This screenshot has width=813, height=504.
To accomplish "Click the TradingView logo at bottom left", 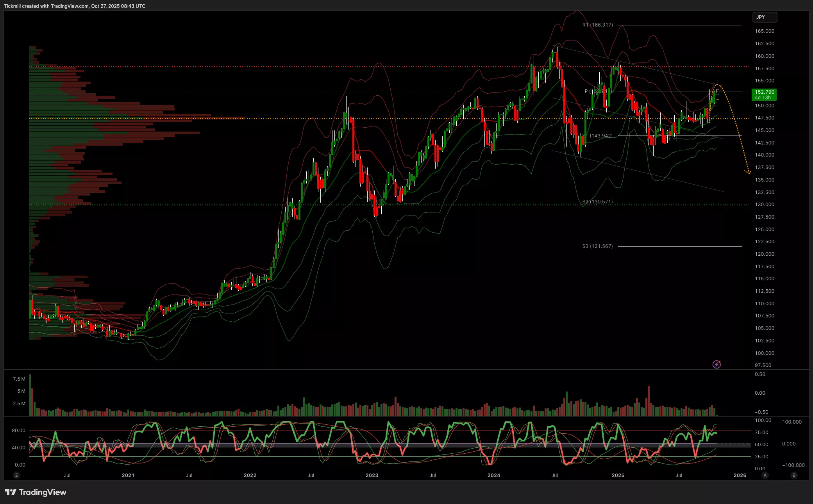I will tap(36, 492).
